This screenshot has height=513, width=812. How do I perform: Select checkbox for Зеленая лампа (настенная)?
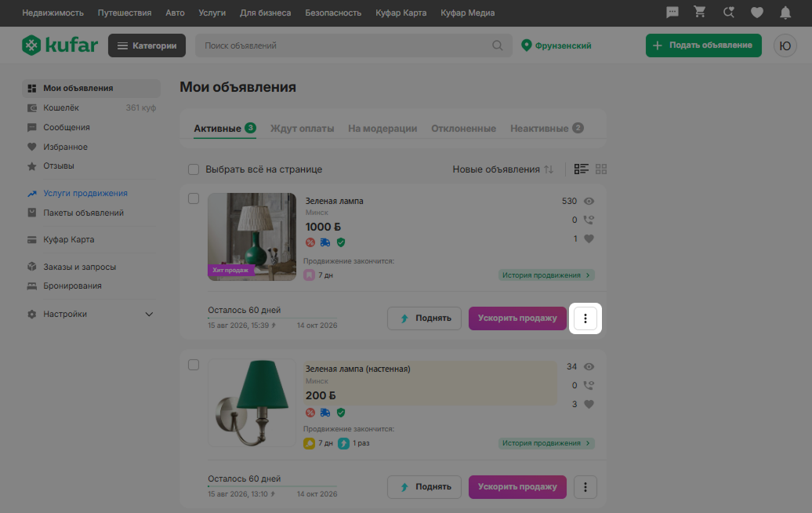tap(194, 365)
